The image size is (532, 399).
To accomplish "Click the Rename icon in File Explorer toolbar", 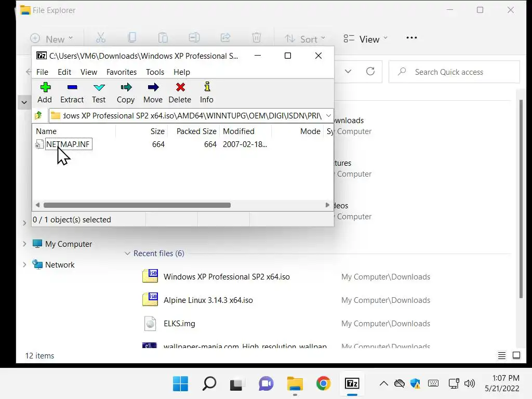I will point(194,38).
